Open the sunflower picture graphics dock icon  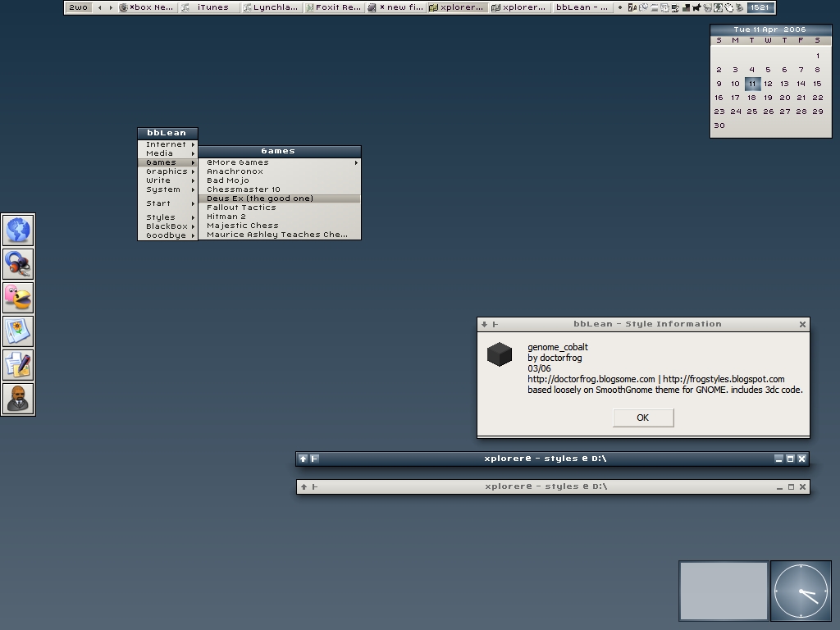pyautogui.click(x=18, y=331)
